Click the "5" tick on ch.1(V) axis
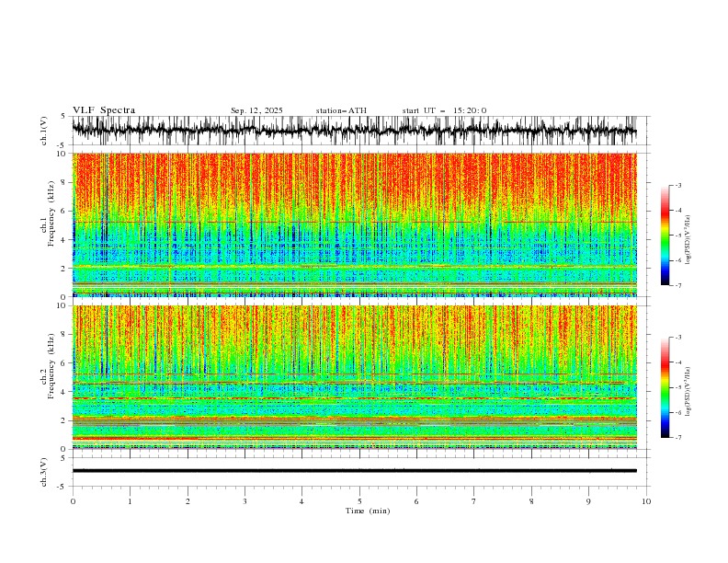This screenshot has width=728, height=563. (63, 117)
